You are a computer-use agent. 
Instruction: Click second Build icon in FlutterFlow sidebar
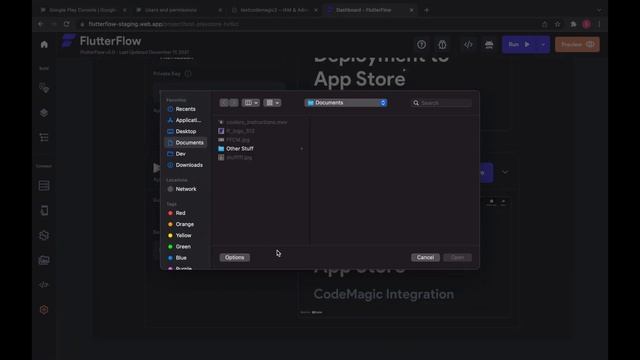click(44, 113)
